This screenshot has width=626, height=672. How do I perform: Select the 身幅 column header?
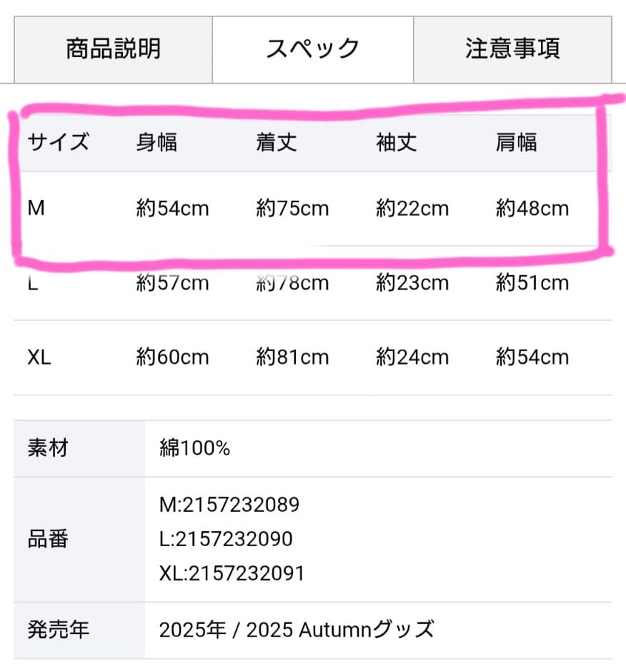pyautogui.click(x=156, y=142)
